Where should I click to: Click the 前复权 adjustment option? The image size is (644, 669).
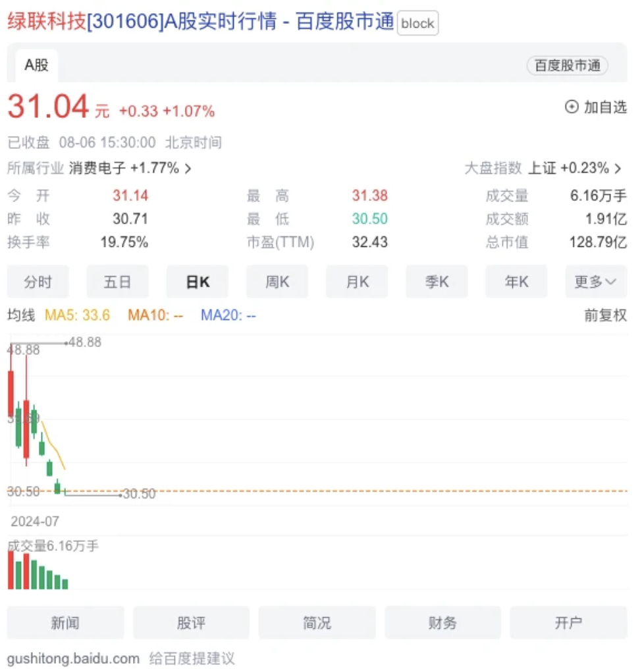[605, 315]
